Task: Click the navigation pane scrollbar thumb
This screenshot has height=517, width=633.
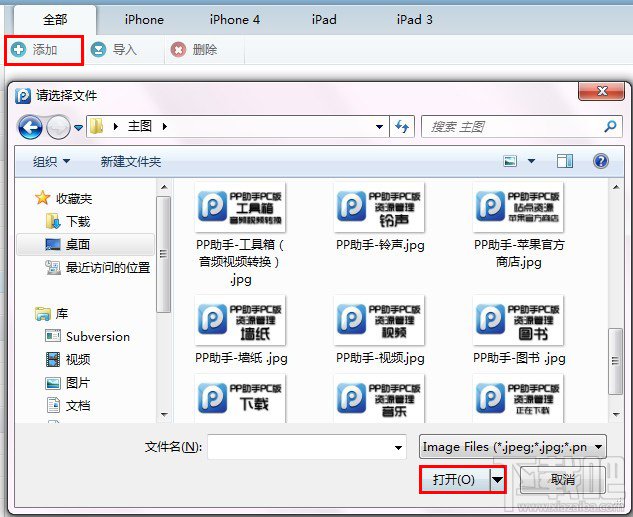Action: (x=163, y=254)
